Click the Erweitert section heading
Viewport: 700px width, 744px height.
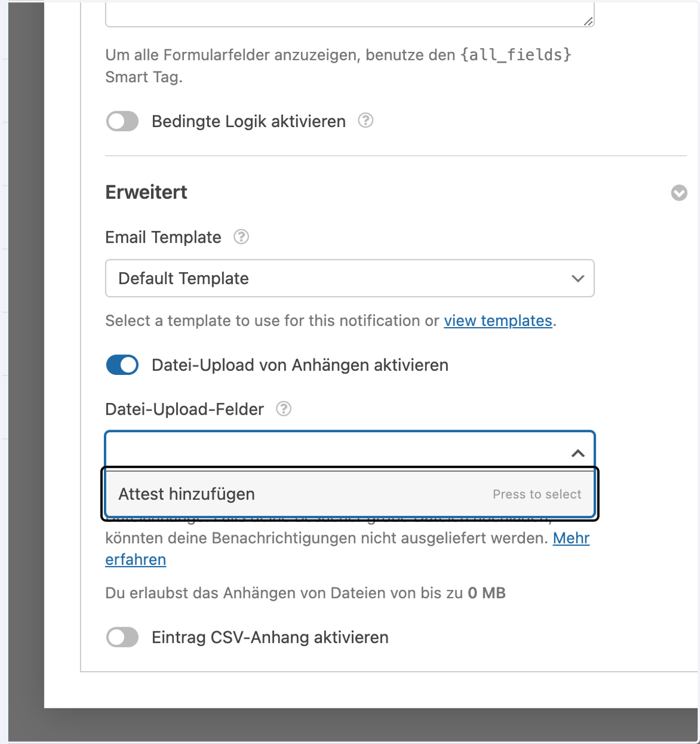pyautogui.click(x=146, y=192)
